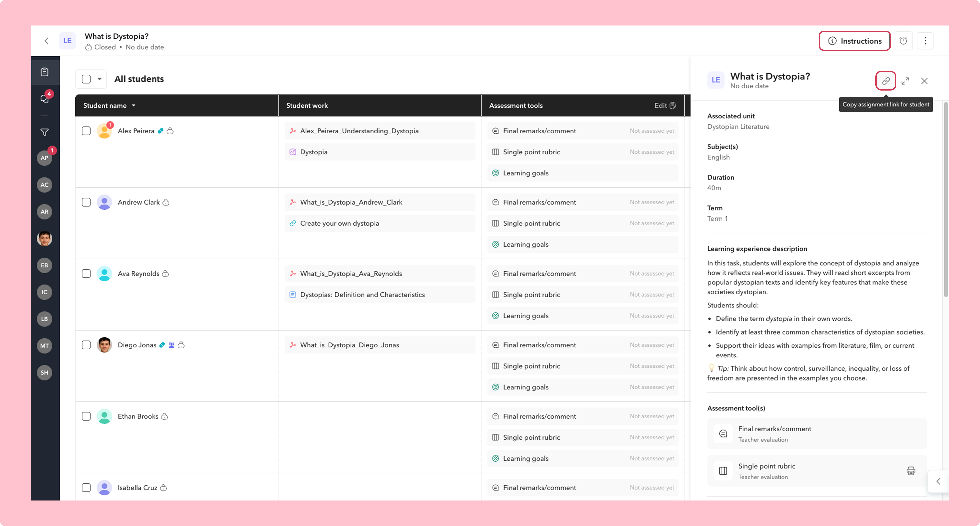Select the IC student avatar in sidebar
980x526 pixels.
[45, 292]
